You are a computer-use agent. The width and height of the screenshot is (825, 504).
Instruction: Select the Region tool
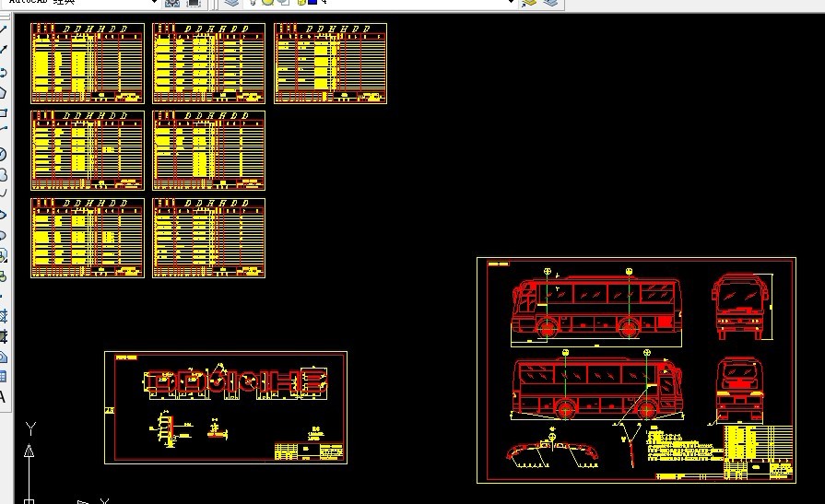3,357
